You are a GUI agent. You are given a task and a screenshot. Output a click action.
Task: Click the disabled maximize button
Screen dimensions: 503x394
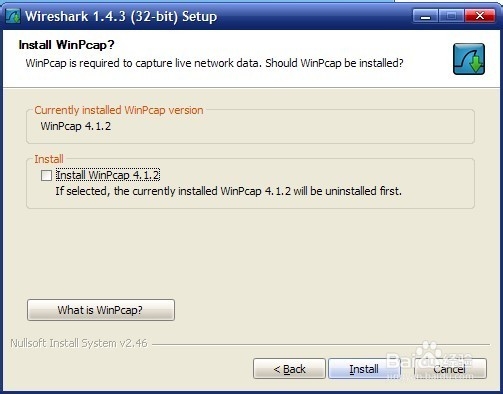pos(451,16)
